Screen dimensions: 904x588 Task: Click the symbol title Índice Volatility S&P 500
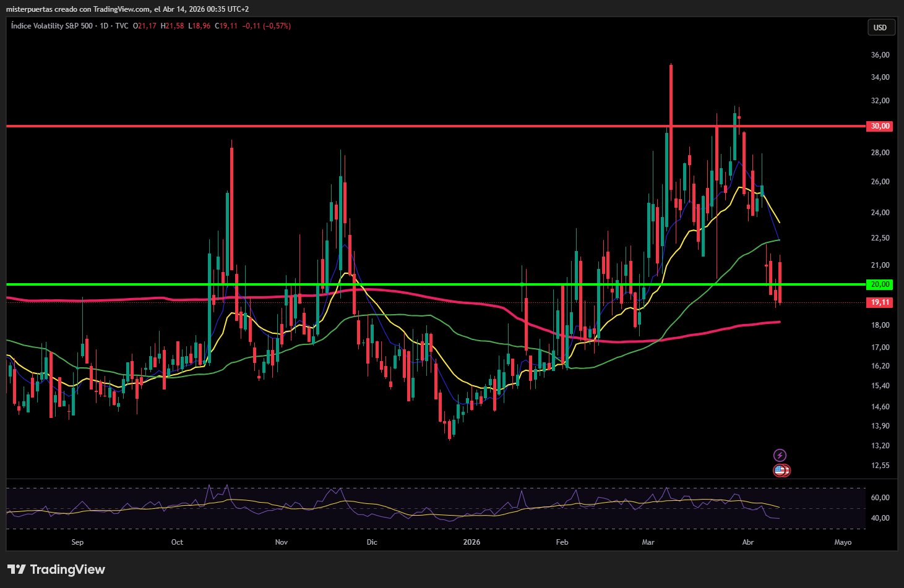coord(52,26)
